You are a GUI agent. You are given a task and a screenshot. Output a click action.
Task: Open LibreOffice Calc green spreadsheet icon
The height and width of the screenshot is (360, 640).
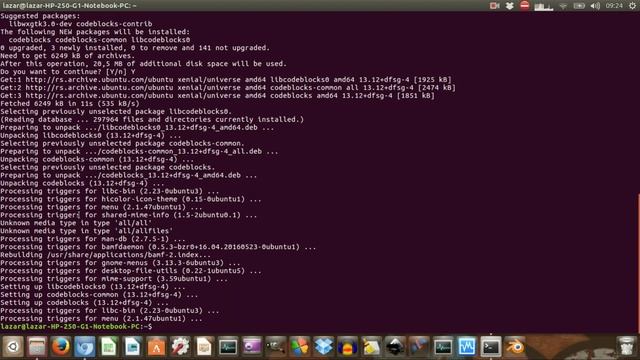tap(109, 347)
